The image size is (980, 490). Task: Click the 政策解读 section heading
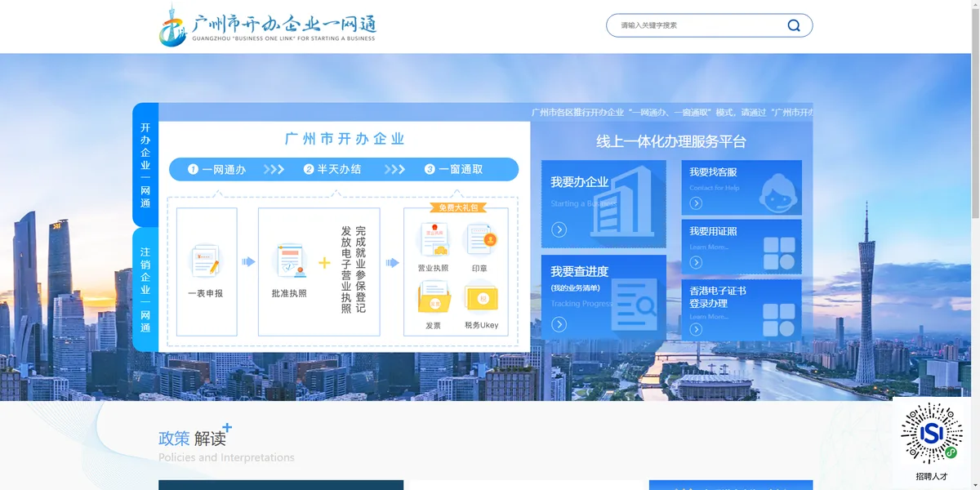click(x=192, y=438)
